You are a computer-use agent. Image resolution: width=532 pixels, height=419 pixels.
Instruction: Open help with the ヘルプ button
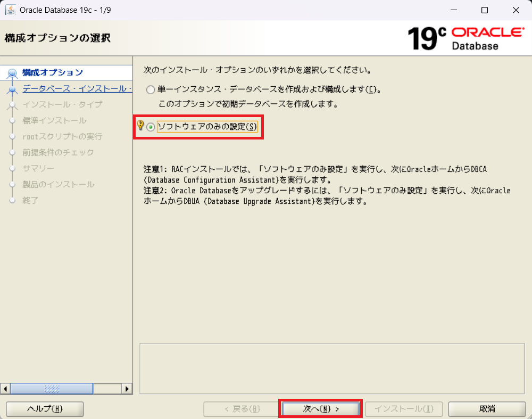(45, 409)
